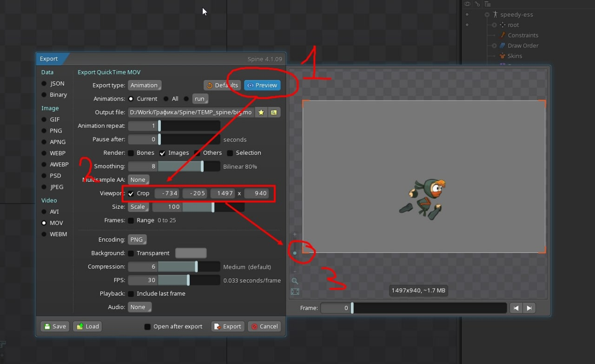Screen dimensions: 595x364
Task: Open the Export type Animation dropdown
Action: (145, 86)
